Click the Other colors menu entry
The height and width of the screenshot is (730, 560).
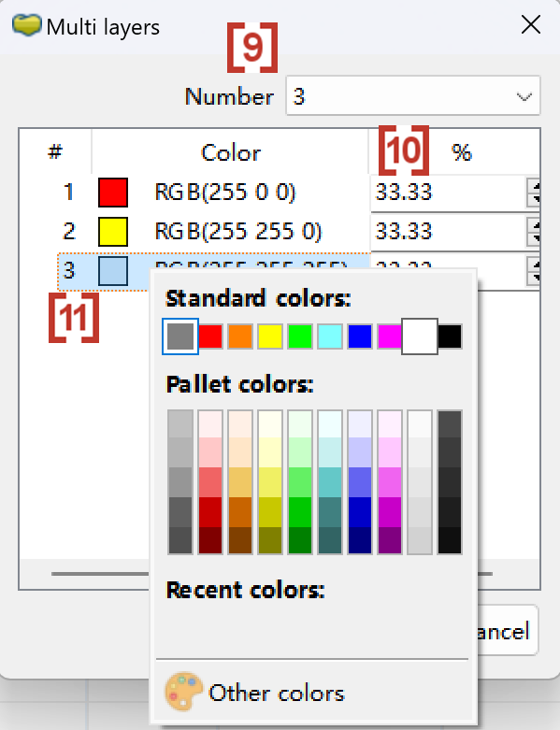click(312, 693)
